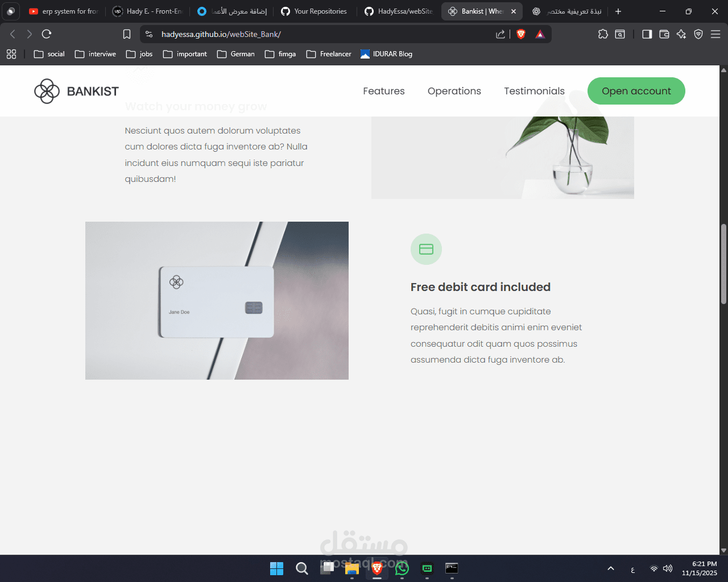
Task: Open the social bookmarks folder
Action: (49, 54)
